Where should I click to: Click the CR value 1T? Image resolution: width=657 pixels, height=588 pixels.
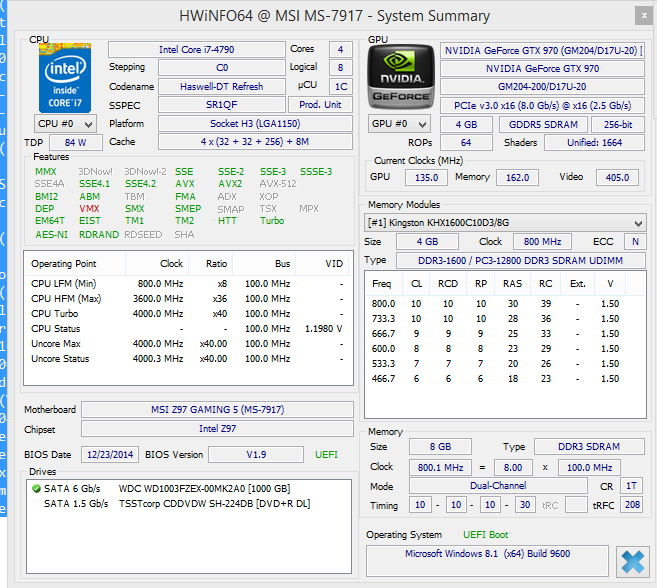(x=632, y=486)
